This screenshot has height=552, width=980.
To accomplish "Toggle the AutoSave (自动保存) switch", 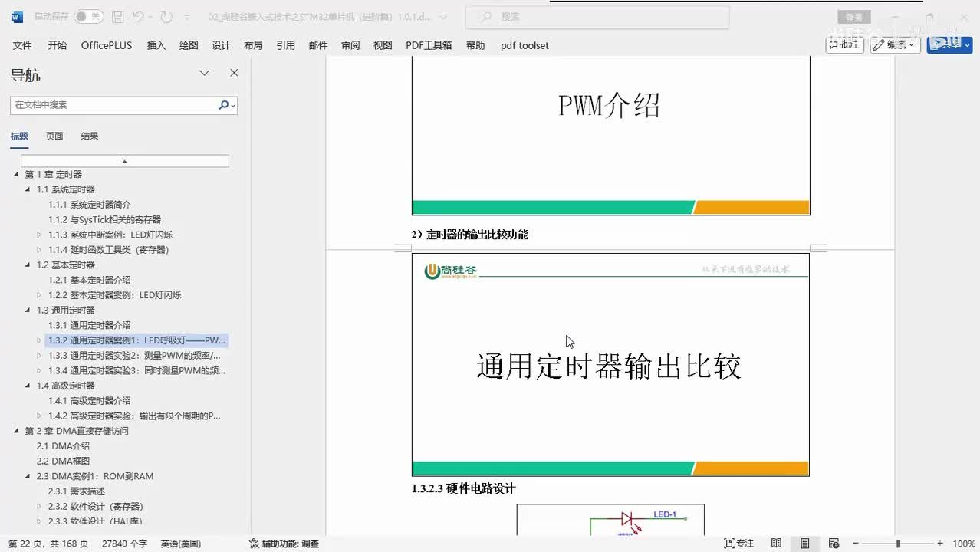I will pos(89,16).
